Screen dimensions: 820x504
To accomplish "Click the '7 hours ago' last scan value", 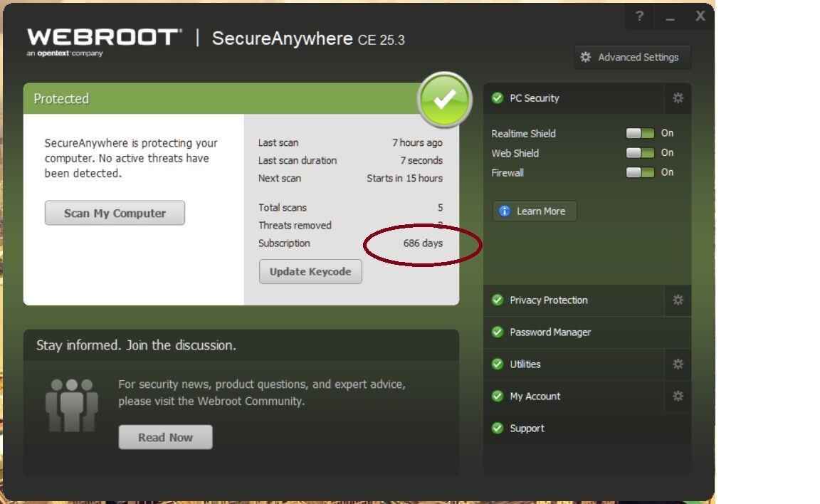I will 417,143.
